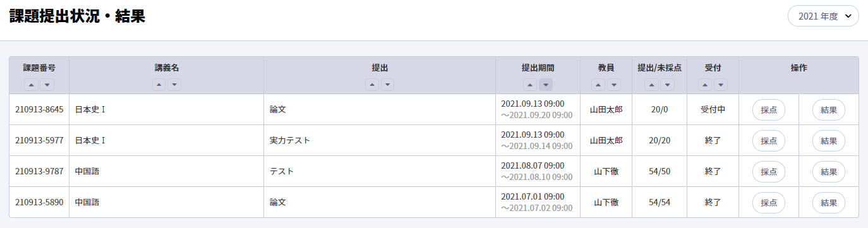
Task: Open the 2021 年度 year dropdown
Action: click(x=824, y=16)
